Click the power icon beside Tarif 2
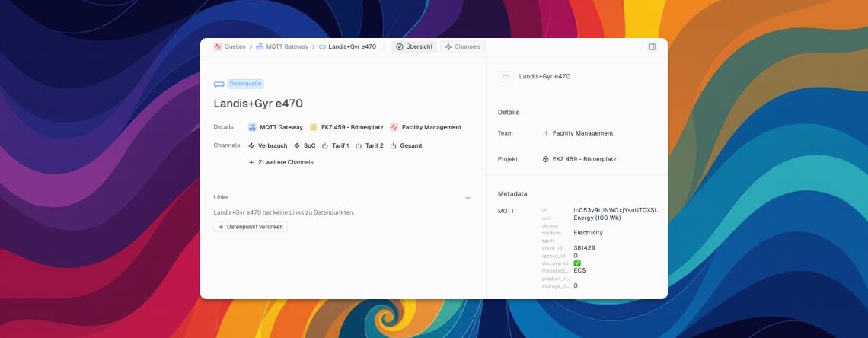 coord(359,145)
